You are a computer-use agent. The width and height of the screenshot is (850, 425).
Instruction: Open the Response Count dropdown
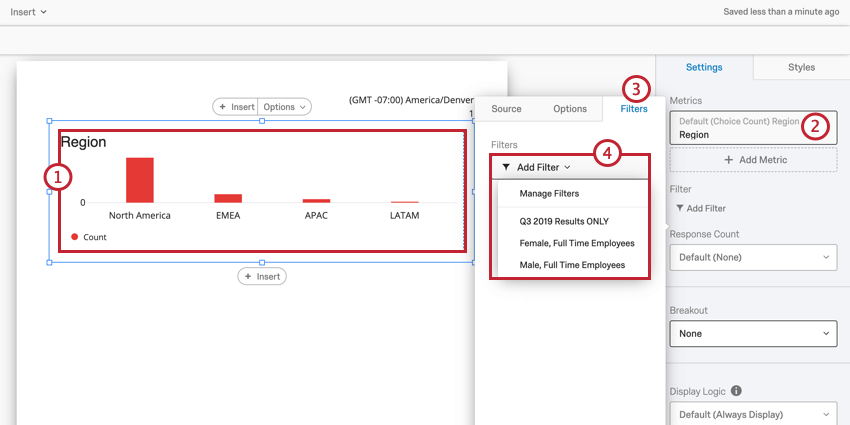click(753, 258)
